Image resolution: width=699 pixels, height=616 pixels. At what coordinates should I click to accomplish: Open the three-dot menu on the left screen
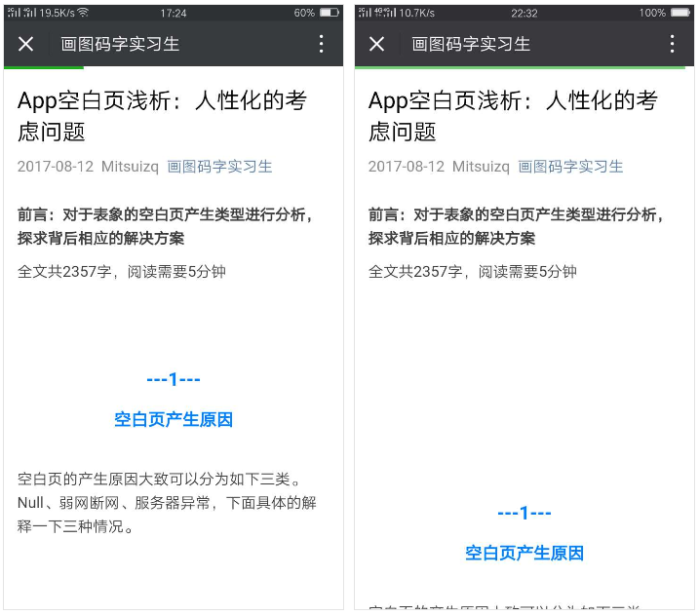321,44
